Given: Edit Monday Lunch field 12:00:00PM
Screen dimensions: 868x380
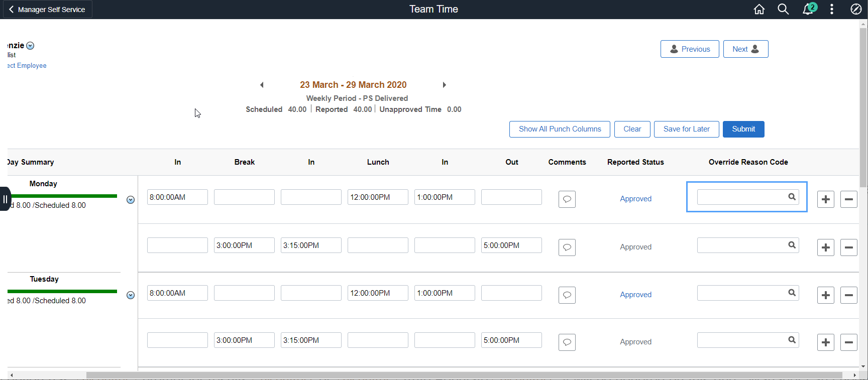Looking at the screenshot, I should (378, 197).
